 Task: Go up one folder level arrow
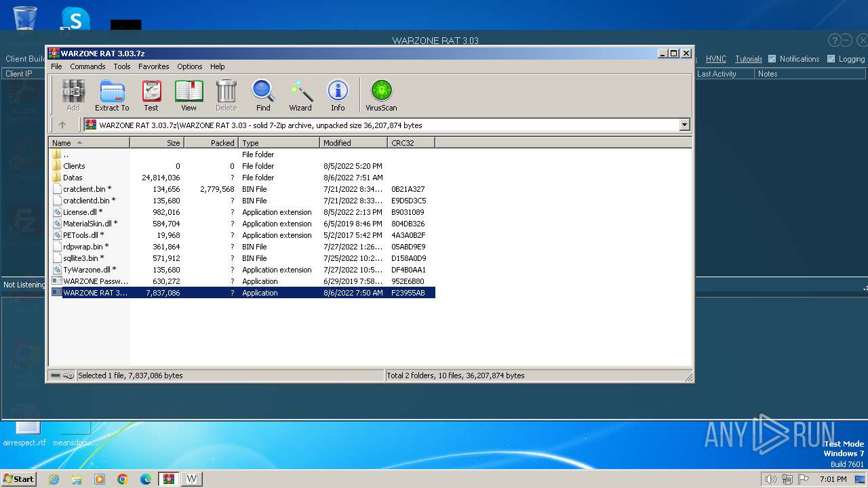(x=62, y=125)
